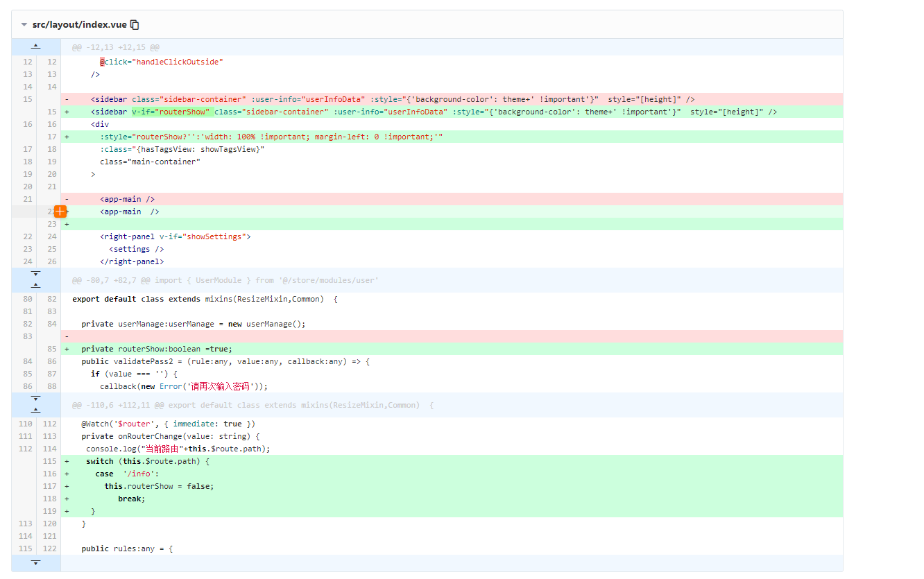Click the @click="handleClickOutside" line
This screenshot has height=579, width=924.
(x=452, y=62)
